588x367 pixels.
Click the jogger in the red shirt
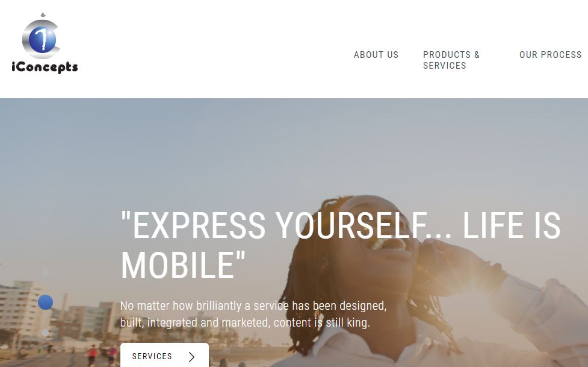pos(92,355)
